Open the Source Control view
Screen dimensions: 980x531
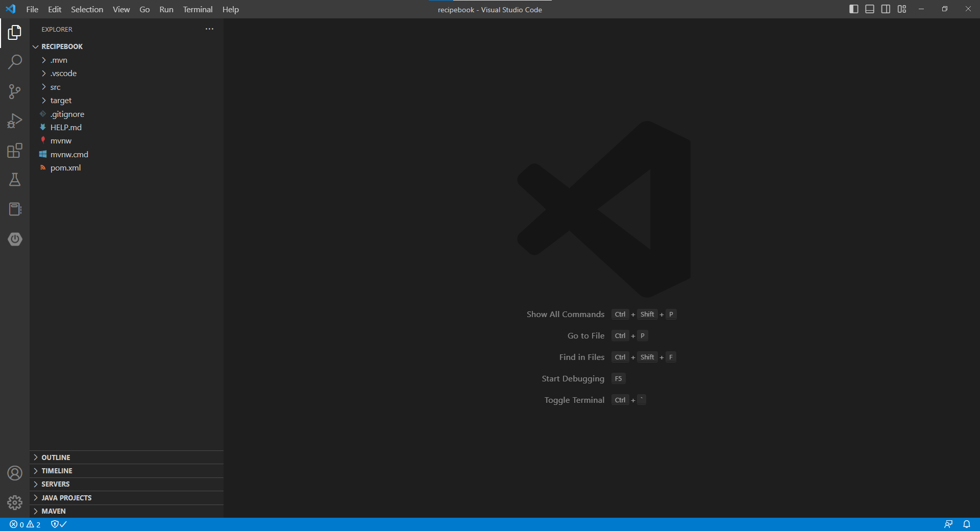(x=15, y=91)
